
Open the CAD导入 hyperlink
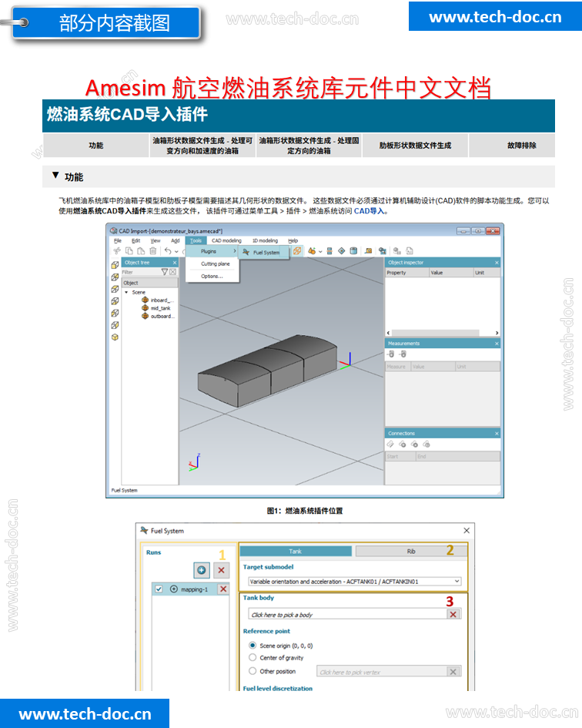369,211
